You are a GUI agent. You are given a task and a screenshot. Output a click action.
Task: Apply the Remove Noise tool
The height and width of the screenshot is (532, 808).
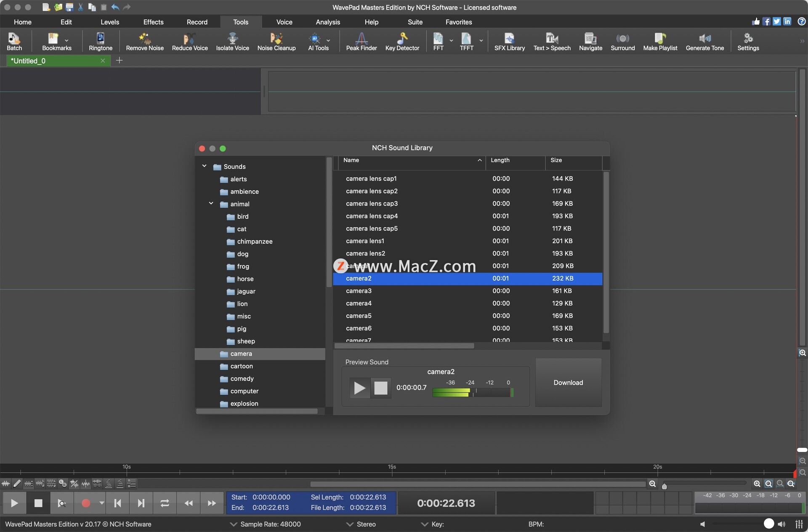pyautogui.click(x=145, y=42)
